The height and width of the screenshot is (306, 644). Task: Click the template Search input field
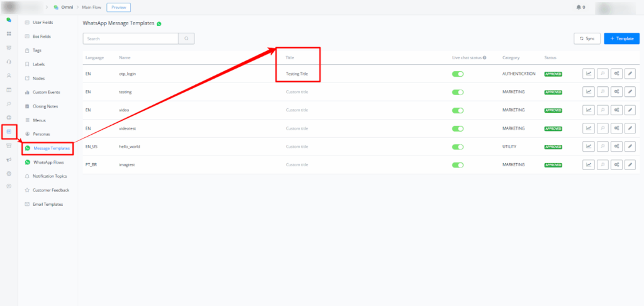130,38
